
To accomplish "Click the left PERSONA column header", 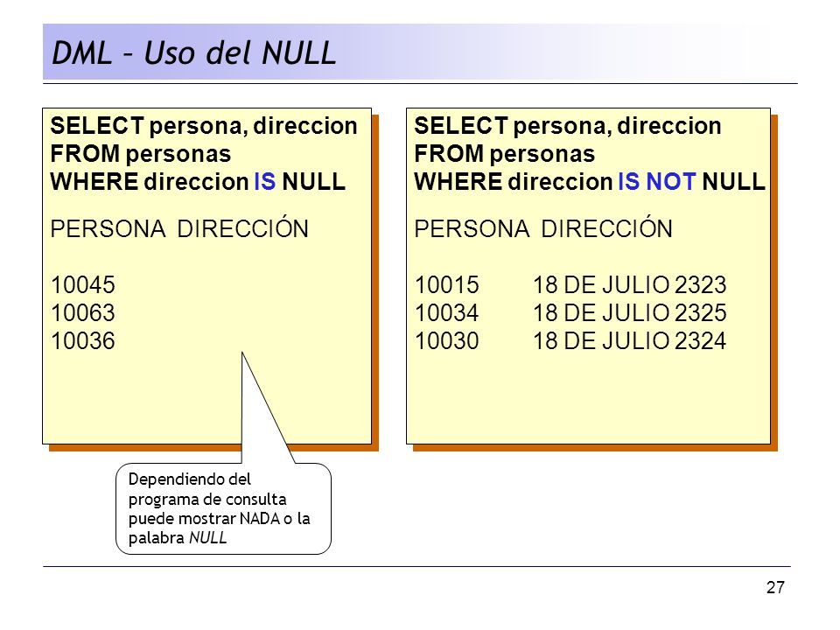I will coord(108,229).
